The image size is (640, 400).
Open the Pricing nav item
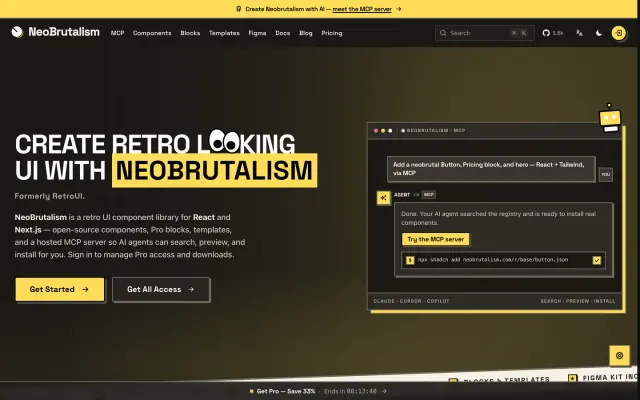331,33
